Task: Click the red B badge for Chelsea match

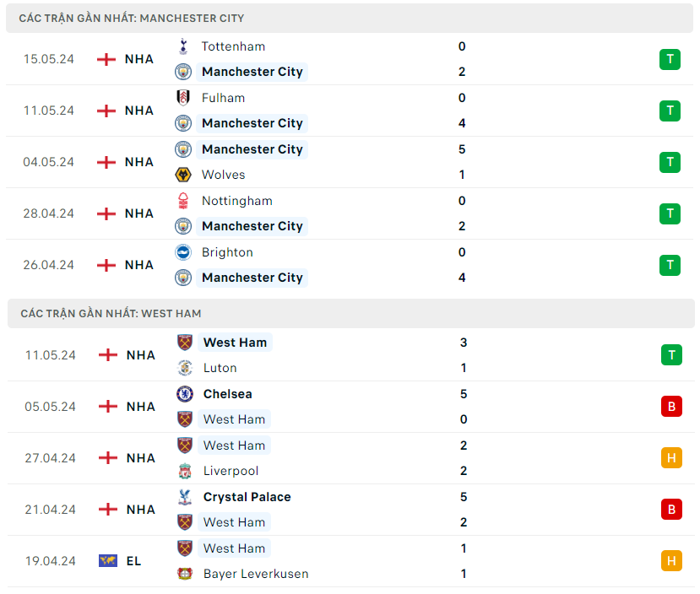Action: [x=671, y=407]
